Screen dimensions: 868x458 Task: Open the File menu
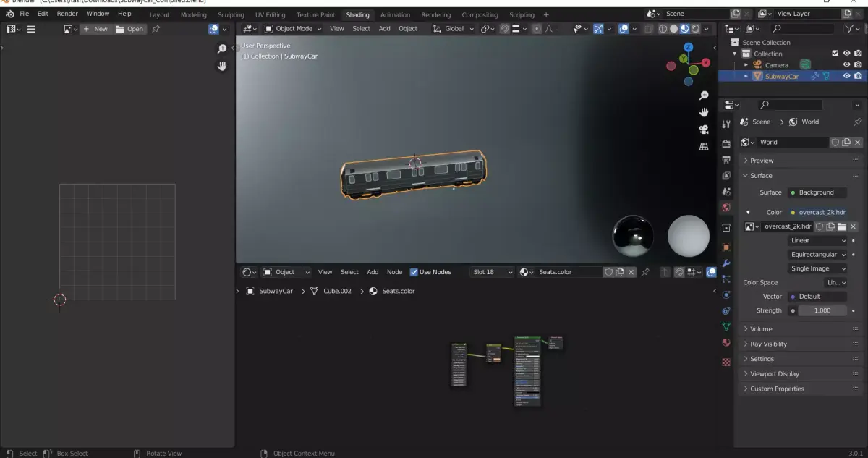coord(24,14)
